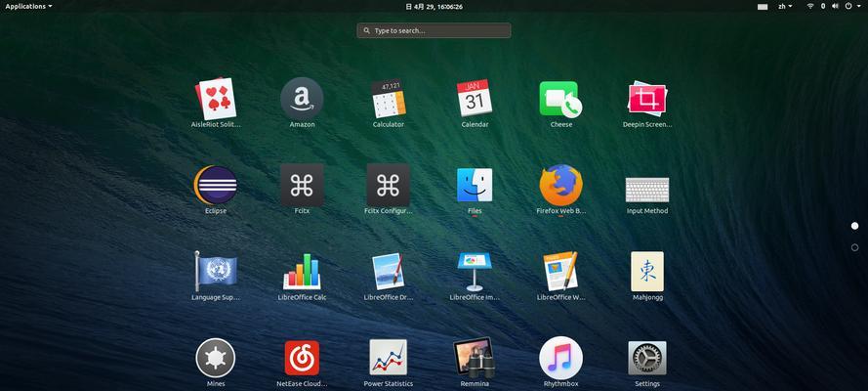Launch the Amazon app icon
Viewport: 868px width, 391px height.
pos(302,99)
